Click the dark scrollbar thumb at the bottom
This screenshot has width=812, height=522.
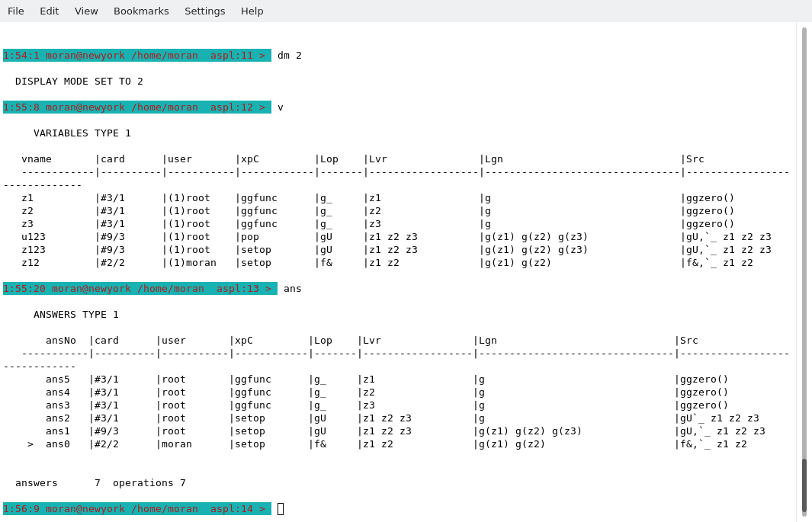pyautogui.click(x=804, y=485)
